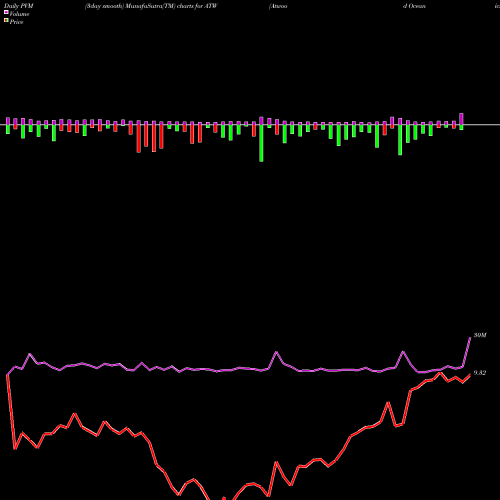The image size is (500, 500).
Task: Click the Daily PVM title text
Action: 19,6
